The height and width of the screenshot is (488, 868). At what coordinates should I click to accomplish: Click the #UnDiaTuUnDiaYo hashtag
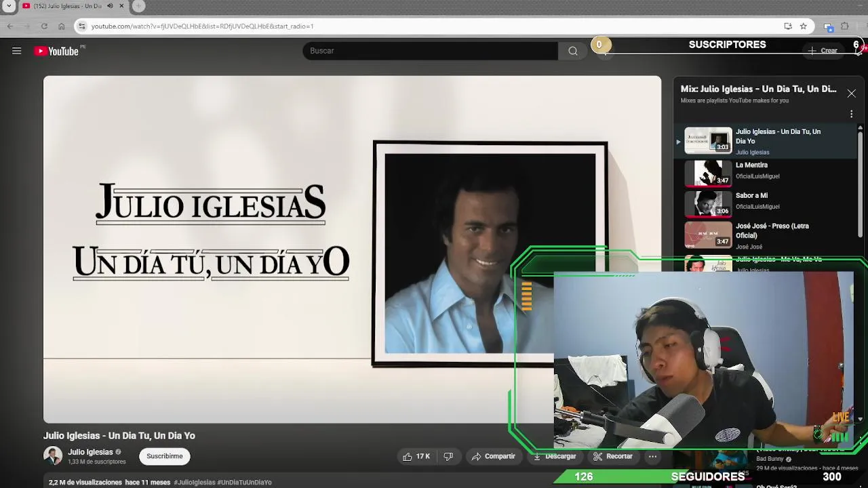point(244,483)
